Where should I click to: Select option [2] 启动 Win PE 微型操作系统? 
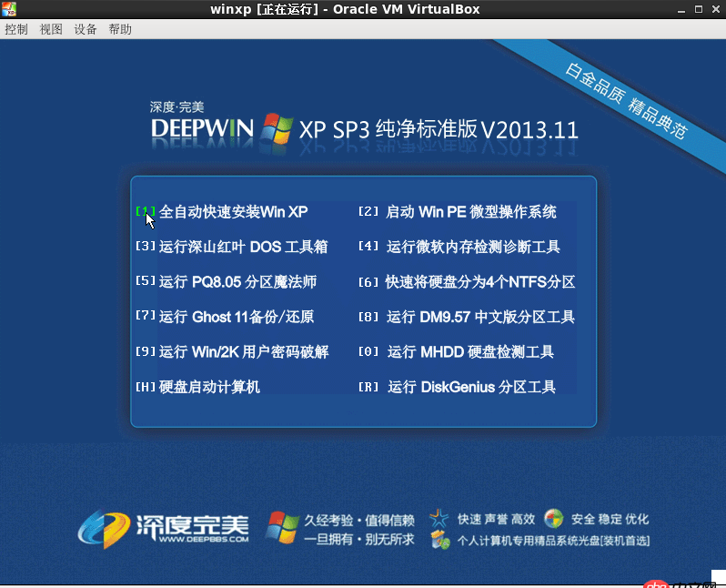pyautogui.click(x=458, y=212)
